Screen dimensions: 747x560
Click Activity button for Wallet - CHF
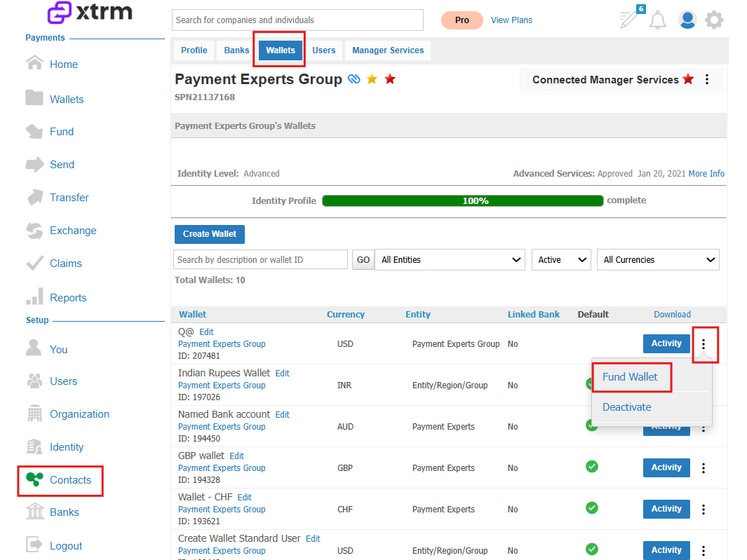click(x=666, y=509)
